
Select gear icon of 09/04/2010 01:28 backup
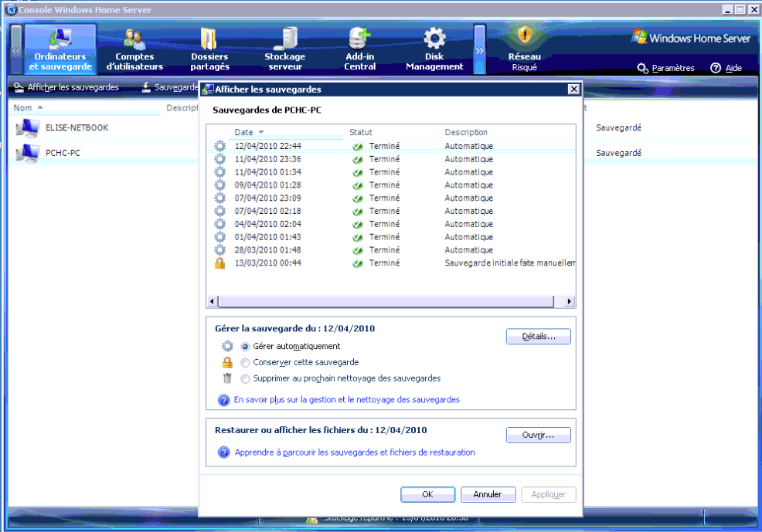(x=220, y=185)
